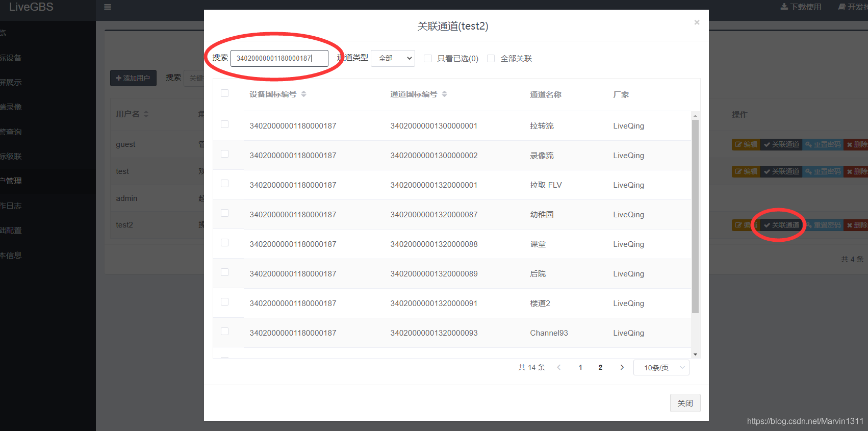868x431 pixels.
Task: Check the row for channel 后院
Action: click(224, 272)
